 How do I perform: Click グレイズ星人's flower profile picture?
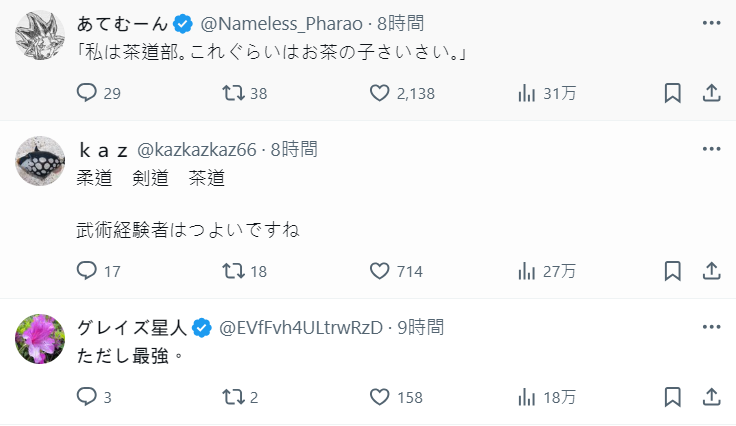[41, 339]
